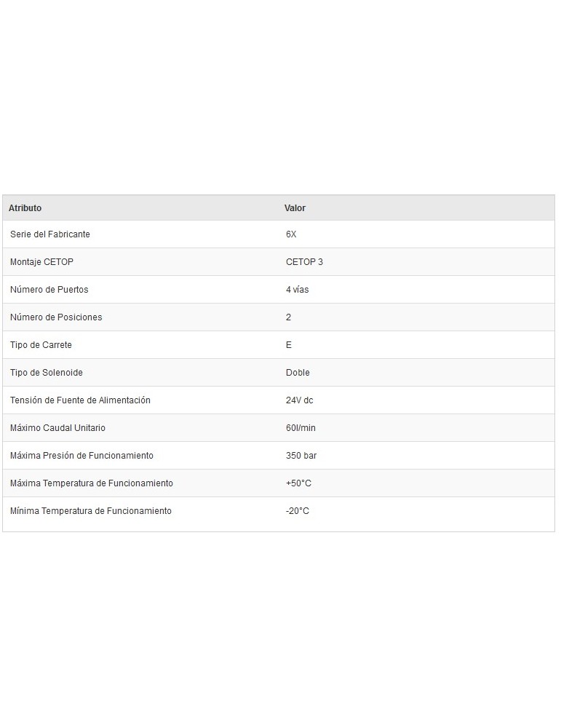Click the 4 vías value

297,290
